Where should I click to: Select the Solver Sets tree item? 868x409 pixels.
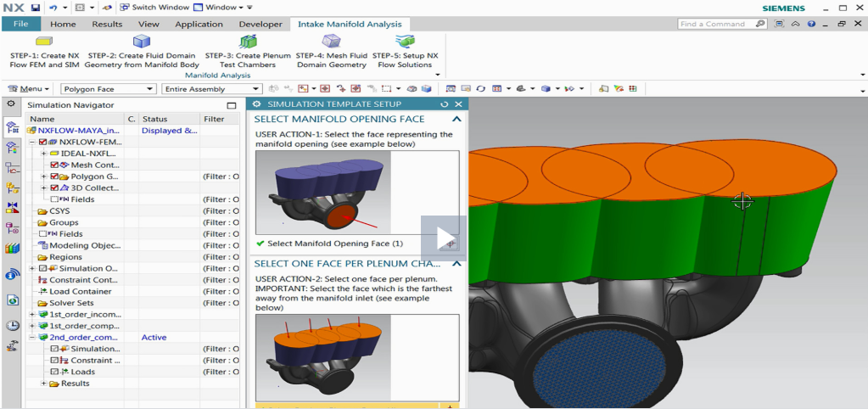[71, 303]
